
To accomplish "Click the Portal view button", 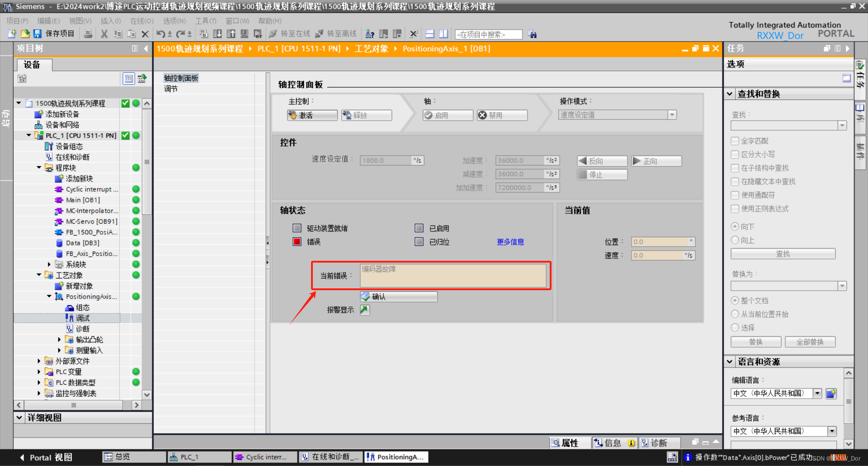I will click(46, 457).
